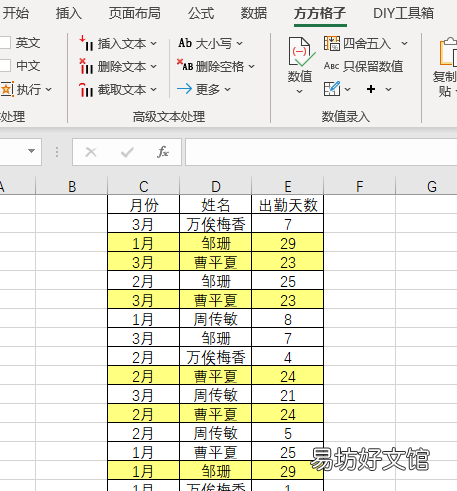
Task: Click the cell with value 4
Action: [x=288, y=357]
